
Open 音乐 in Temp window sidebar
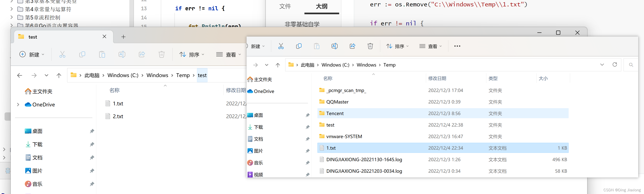tap(255, 163)
